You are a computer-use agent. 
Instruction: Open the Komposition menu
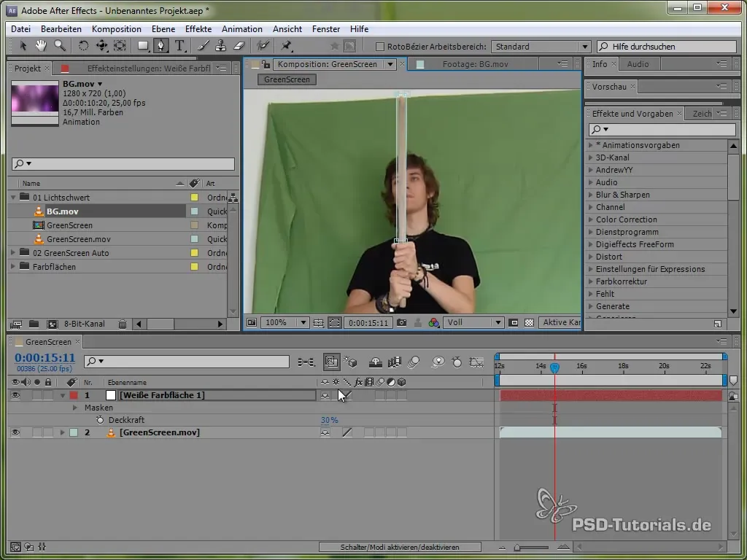116,29
